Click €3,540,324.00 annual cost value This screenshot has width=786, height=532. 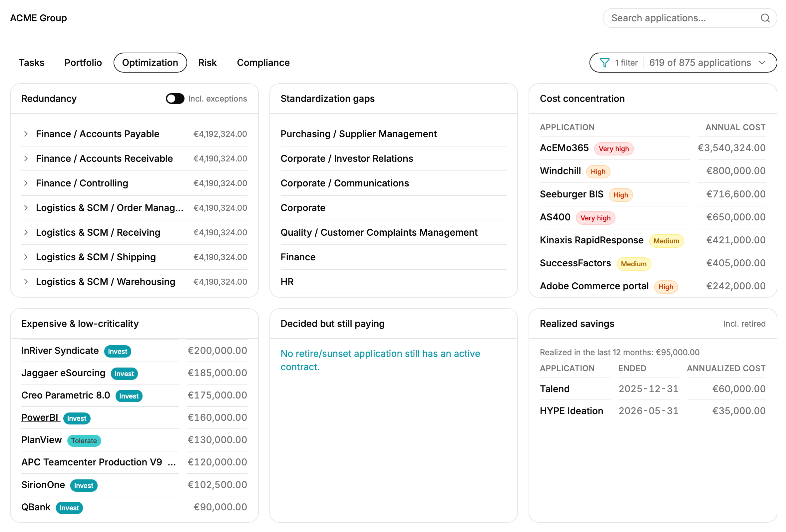(x=732, y=148)
